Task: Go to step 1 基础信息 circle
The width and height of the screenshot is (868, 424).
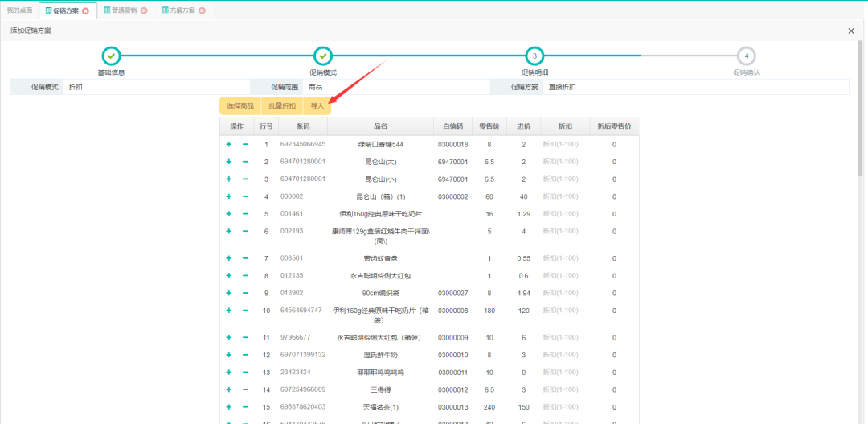Action: pyautogui.click(x=112, y=56)
